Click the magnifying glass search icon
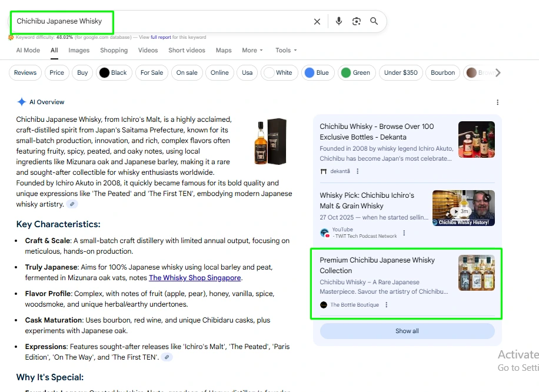 (374, 21)
